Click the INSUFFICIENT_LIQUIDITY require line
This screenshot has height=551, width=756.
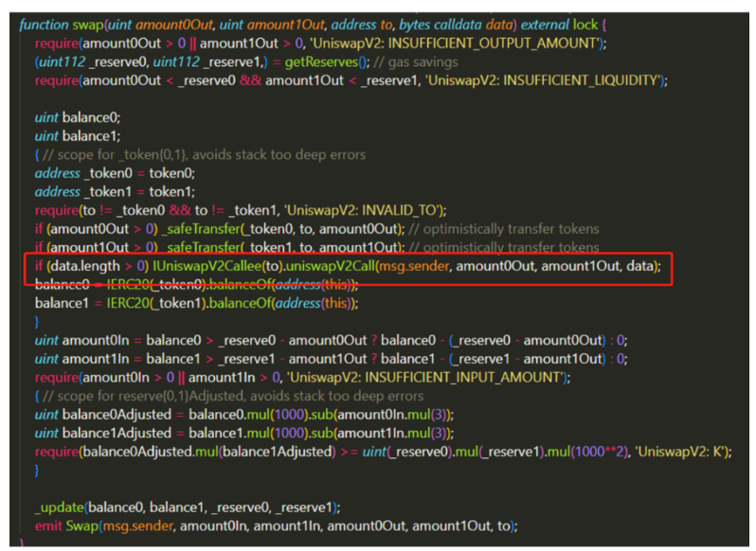coord(351,80)
